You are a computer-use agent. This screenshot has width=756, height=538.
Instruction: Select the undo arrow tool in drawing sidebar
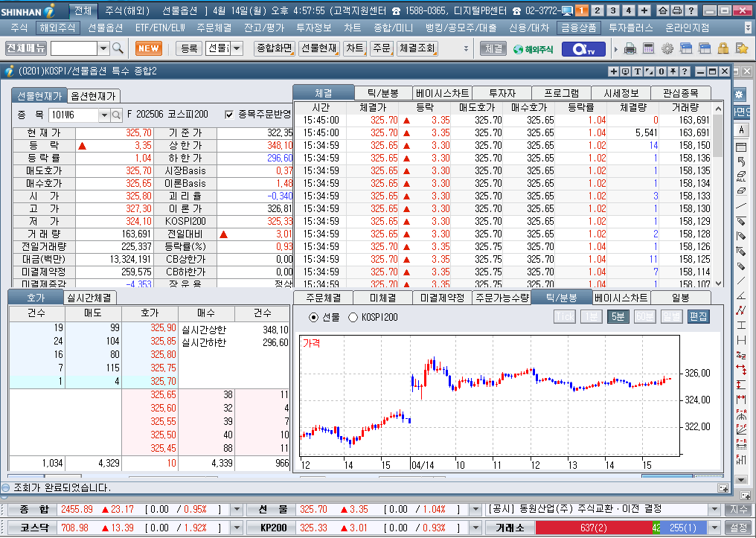[741, 161]
